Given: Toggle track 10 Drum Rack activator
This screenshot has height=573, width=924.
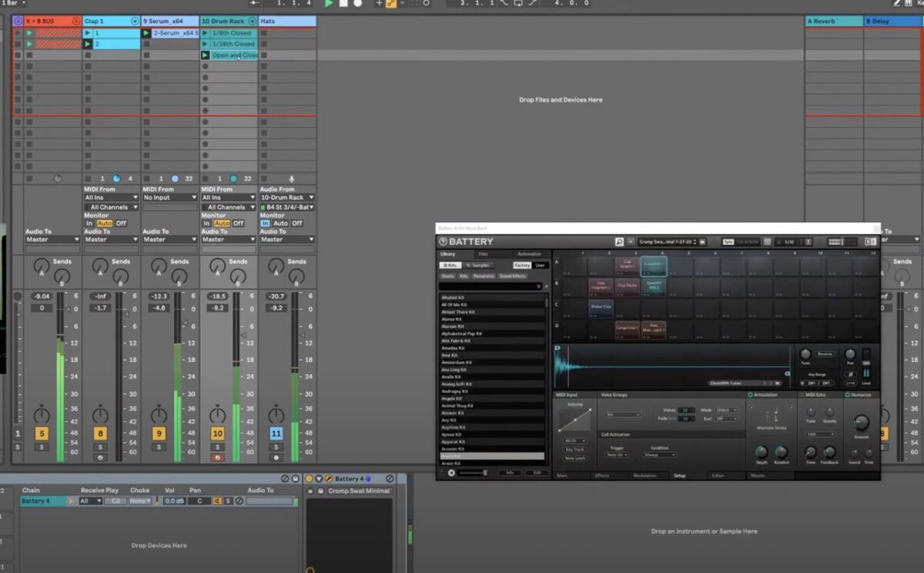Looking at the screenshot, I should 217,434.
